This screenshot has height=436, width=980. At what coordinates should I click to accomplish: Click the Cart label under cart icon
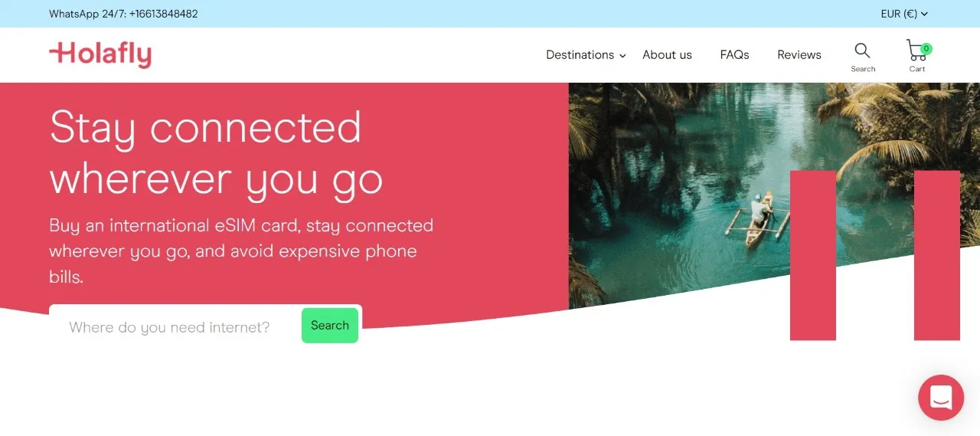coord(917,69)
